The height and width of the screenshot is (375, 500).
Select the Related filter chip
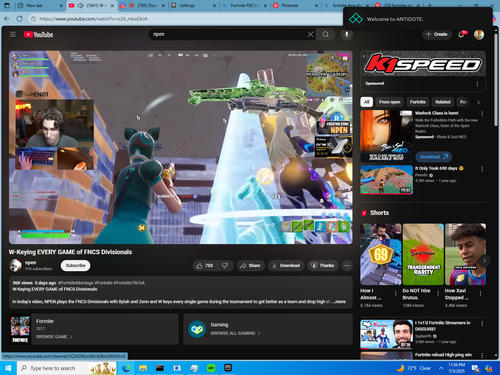[x=443, y=102]
